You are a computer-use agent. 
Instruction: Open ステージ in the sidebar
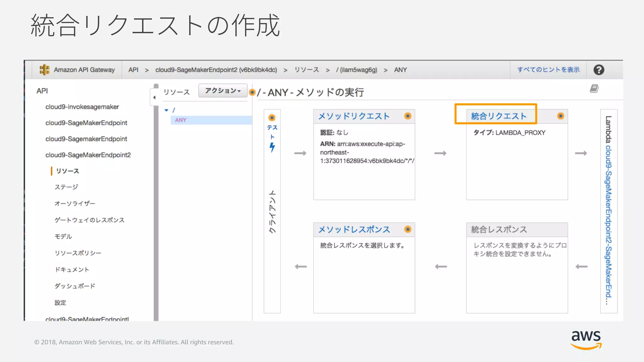tap(66, 187)
